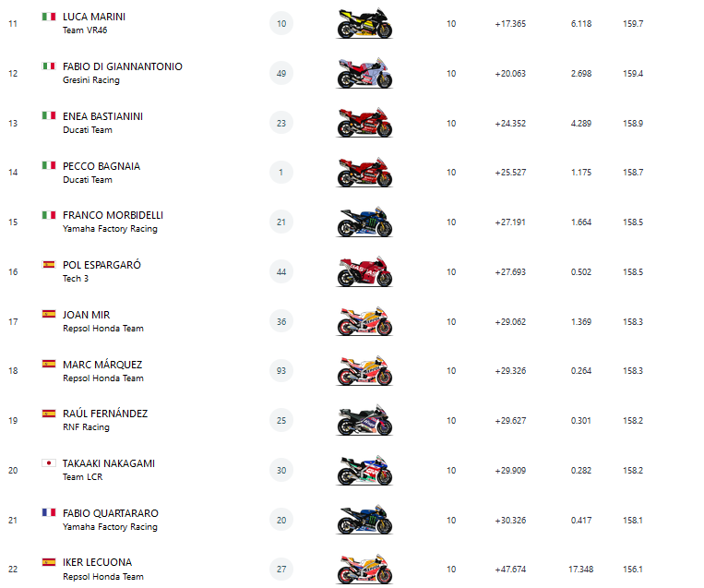The image size is (704, 588).
Task: Click the Spanish flag beside Joan Mir
Action: click(x=49, y=315)
